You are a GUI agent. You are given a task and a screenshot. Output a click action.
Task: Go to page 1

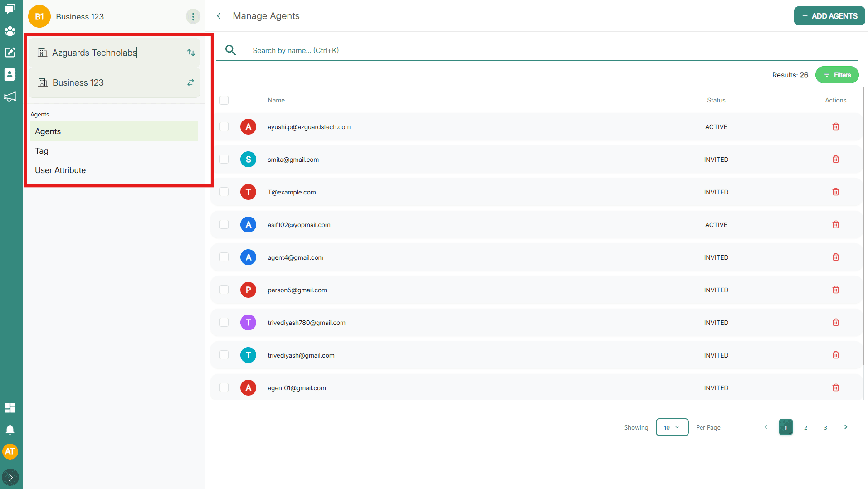point(786,427)
